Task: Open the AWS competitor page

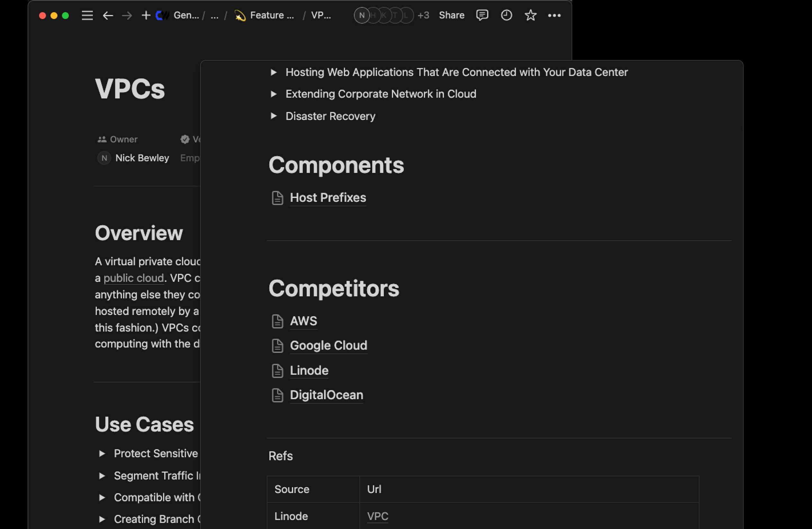Action: pos(303,321)
